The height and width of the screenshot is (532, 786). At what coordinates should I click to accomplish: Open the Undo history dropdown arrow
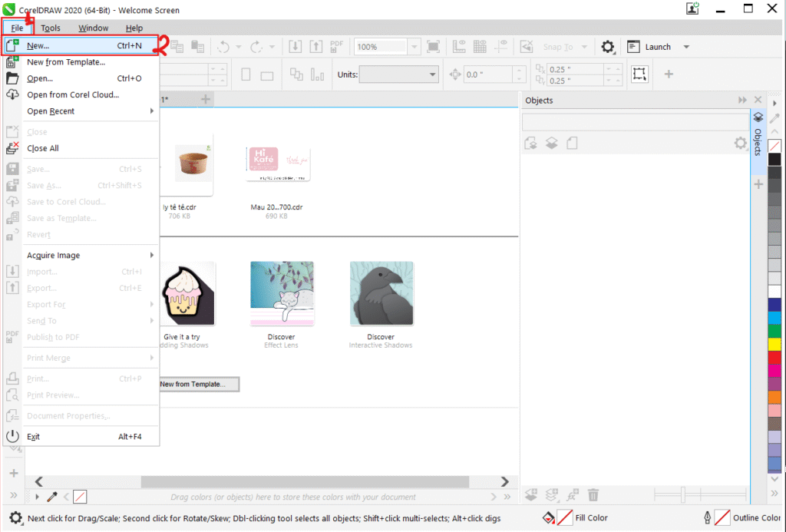pos(239,47)
